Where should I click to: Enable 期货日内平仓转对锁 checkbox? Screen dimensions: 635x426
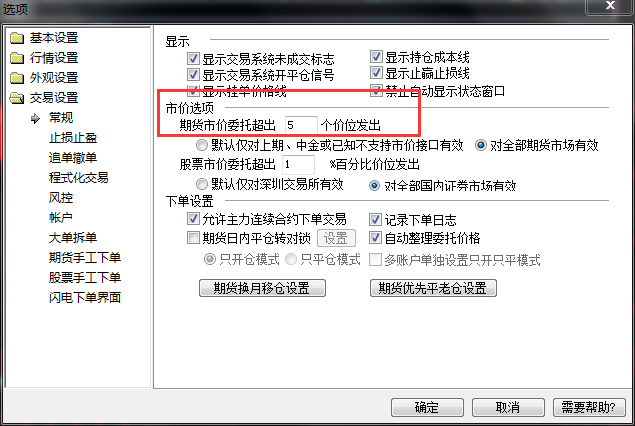click(x=194, y=237)
